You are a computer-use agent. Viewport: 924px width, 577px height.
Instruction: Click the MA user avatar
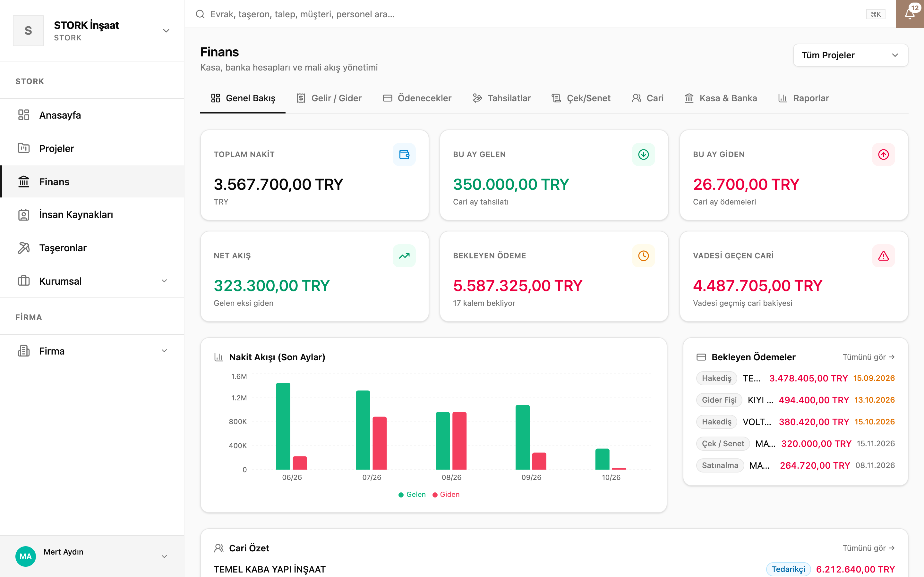pos(26,556)
